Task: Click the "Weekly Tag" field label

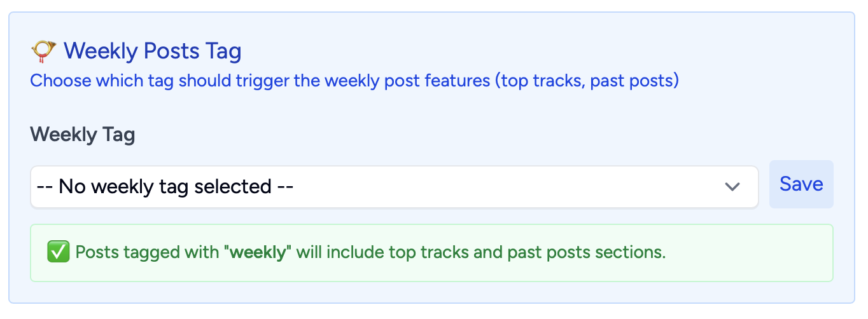Action: point(83,135)
